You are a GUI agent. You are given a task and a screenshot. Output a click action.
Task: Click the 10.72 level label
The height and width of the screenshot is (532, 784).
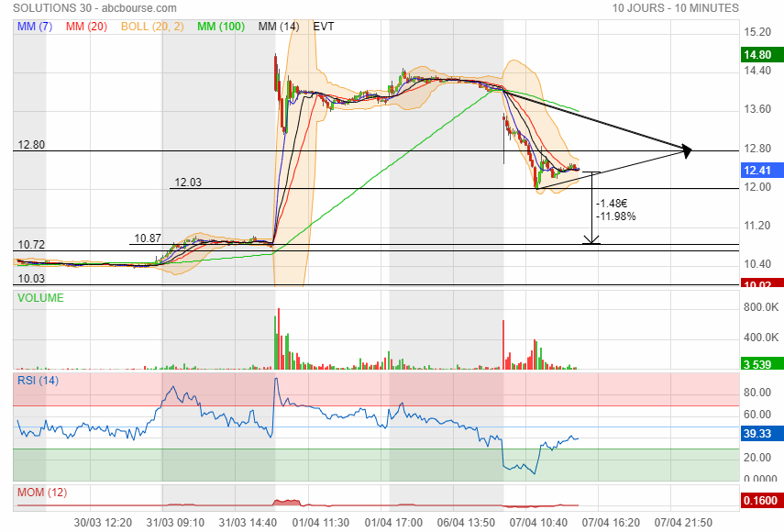click(31, 245)
